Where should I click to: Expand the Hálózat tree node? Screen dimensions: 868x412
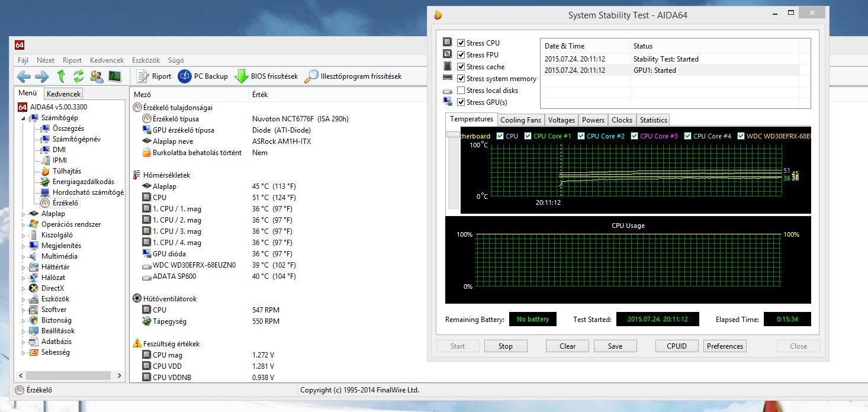click(24, 278)
